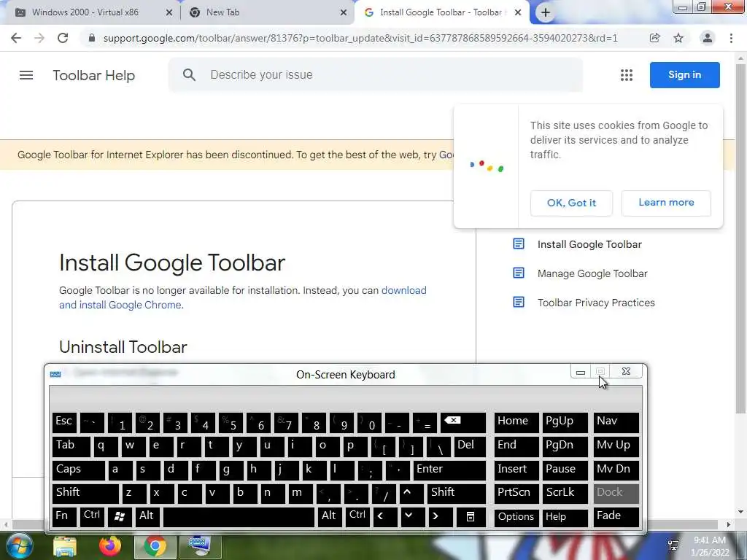Click the Home key on On-Screen Keyboard

(x=516, y=423)
